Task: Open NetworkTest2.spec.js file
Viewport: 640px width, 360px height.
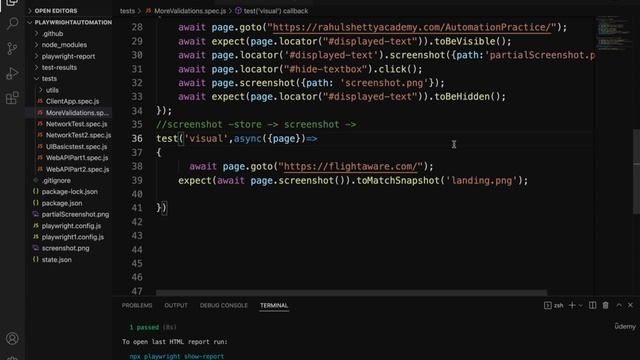Action: tap(78, 135)
